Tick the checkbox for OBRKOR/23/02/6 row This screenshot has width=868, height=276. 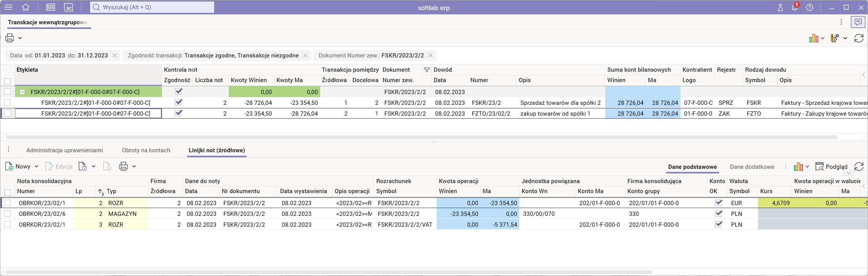pyautogui.click(x=7, y=214)
